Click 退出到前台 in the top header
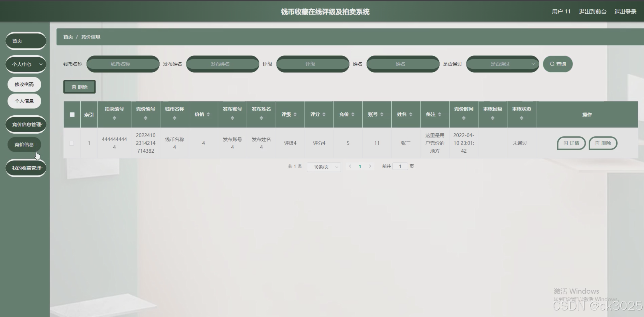Screen dimensions: 644x317 click(x=592, y=12)
